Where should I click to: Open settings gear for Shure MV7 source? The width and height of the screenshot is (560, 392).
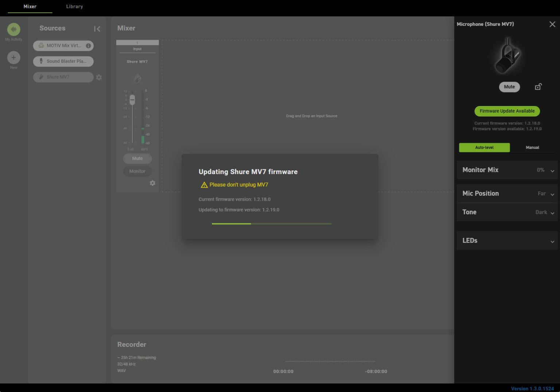click(99, 77)
